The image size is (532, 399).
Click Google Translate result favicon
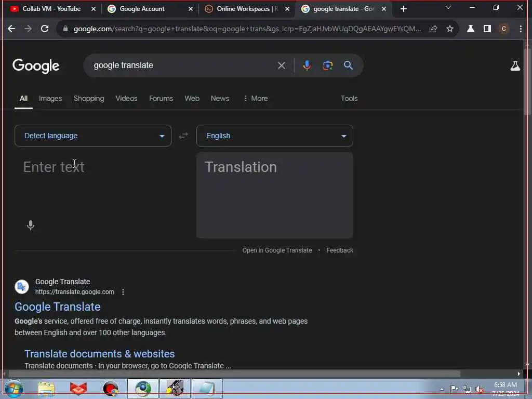coord(22,287)
